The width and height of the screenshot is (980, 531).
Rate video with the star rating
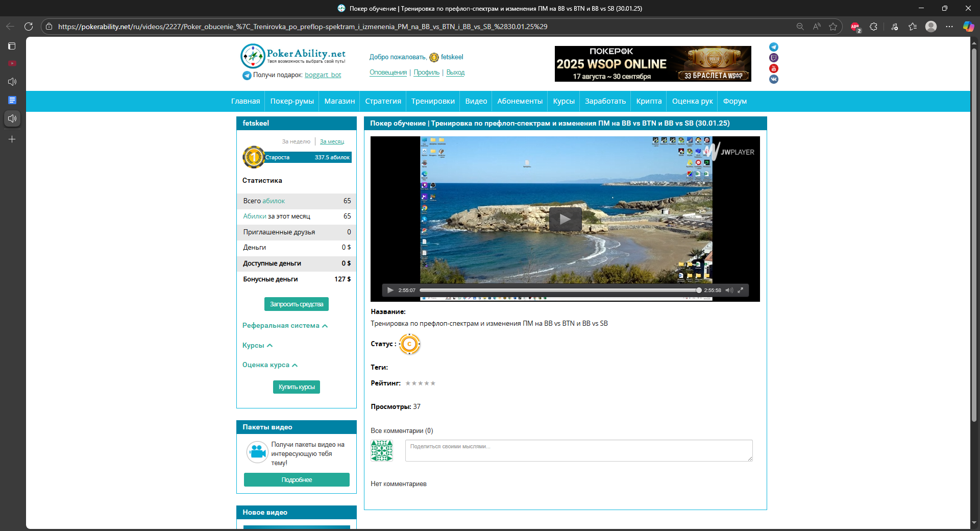pos(421,383)
